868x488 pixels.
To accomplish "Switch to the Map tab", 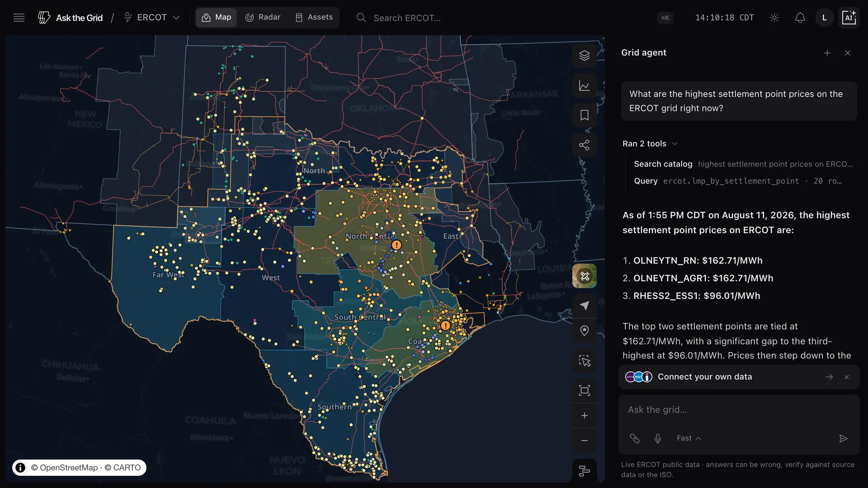I will [x=216, y=17].
